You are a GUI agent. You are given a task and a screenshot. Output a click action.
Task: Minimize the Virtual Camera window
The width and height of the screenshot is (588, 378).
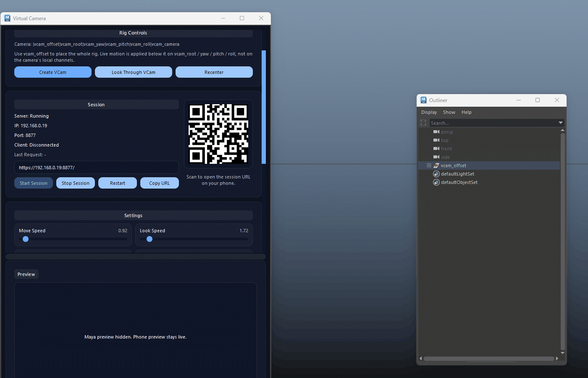click(x=223, y=18)
